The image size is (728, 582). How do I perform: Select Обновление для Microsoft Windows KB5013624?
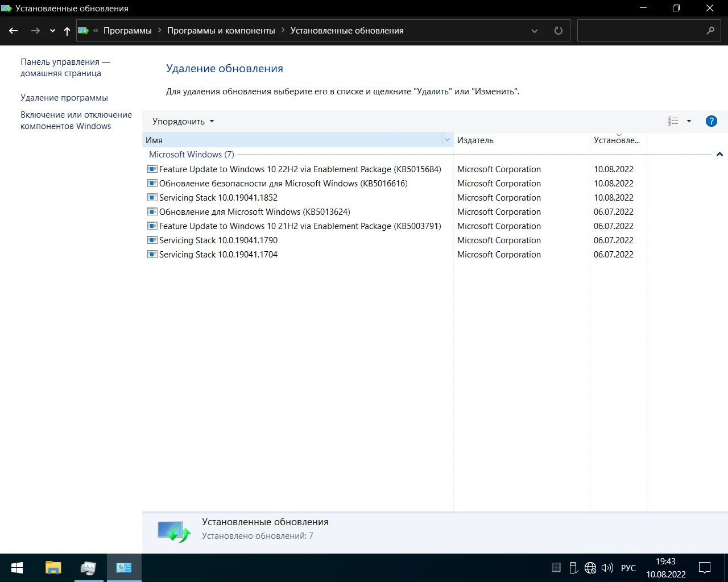pos(255,212)
